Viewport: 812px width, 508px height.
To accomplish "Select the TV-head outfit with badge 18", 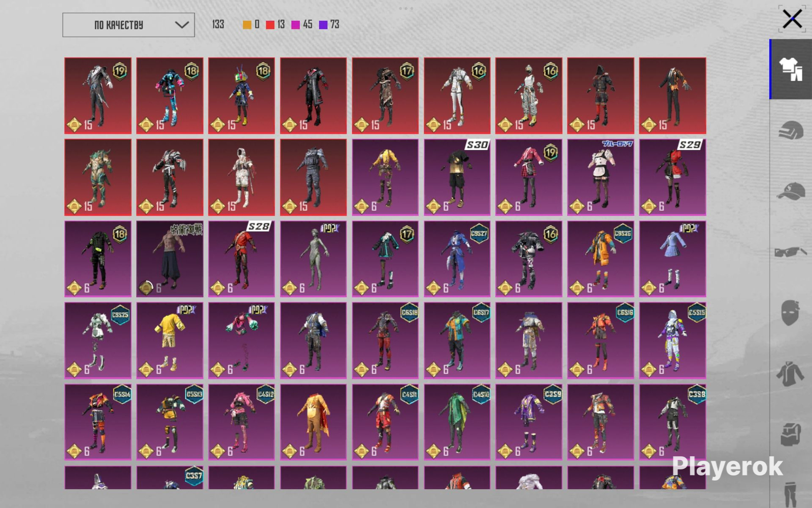I will click(x=242, y=96).
